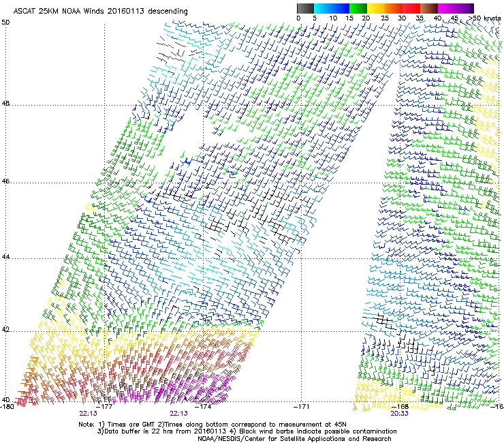The image size is (504, 443).
Task: Click the longitude label -168
Action: pos(400,407)
